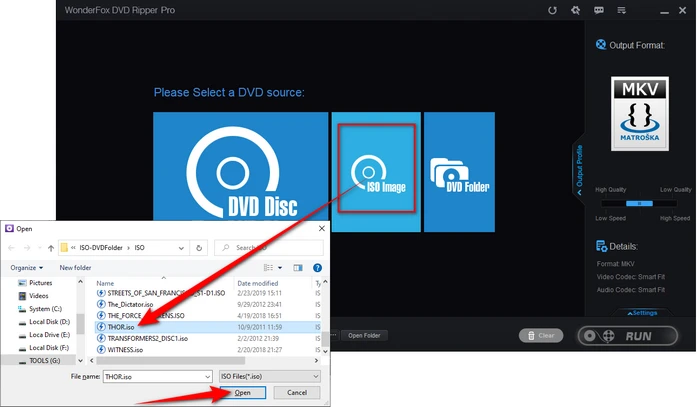The image size is (700, 407).
Task: Expand the Settings panel
Action: [x=642, y=313]
